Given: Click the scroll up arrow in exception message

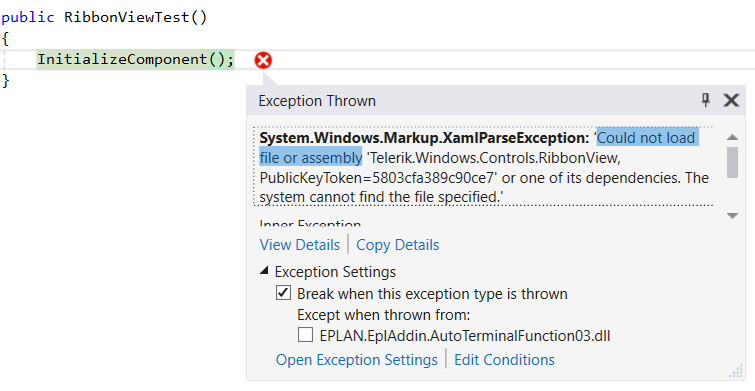Looking at the screenshot, I should click(732, 137).
